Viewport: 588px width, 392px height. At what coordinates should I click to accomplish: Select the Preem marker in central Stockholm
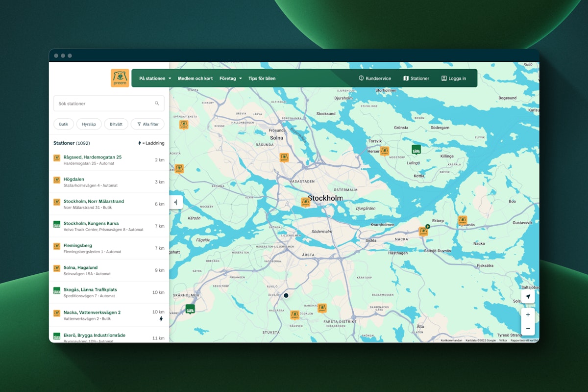click(x=305, y=202)
